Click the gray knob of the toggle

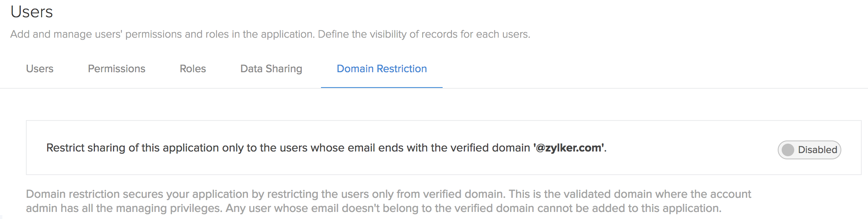coord(788,150)
